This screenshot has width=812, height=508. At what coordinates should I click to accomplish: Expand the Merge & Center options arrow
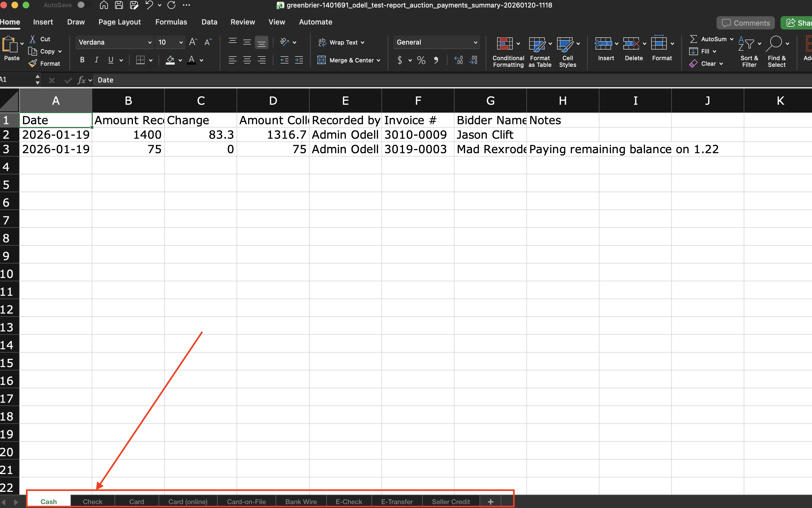point(378,60)
